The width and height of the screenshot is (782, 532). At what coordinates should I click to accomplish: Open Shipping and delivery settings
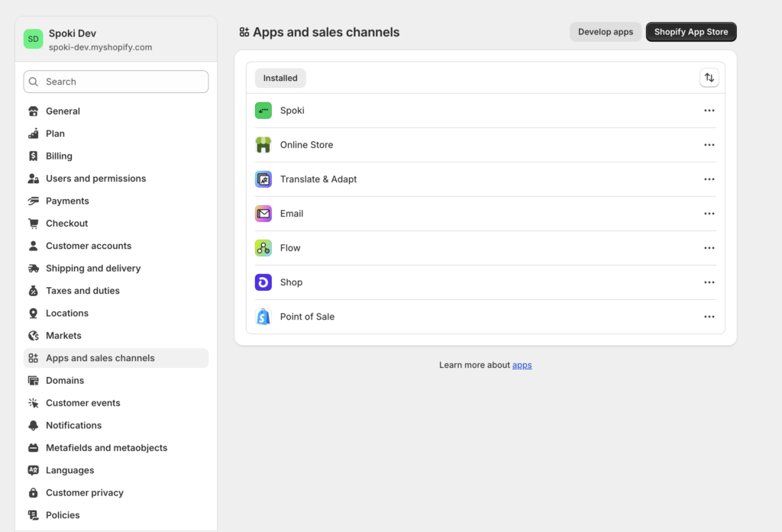[93, 268]
